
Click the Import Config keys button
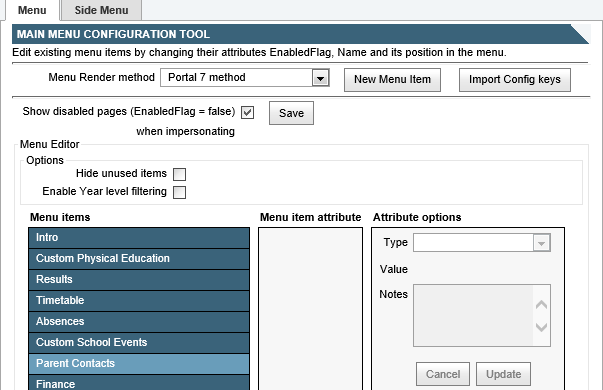[515, 80]
